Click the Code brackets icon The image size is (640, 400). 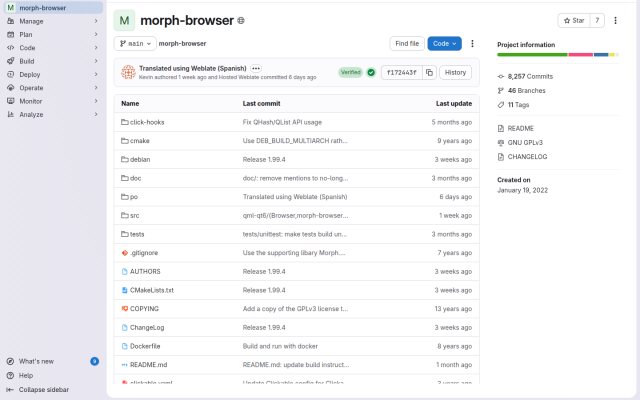tap(11, 48)
